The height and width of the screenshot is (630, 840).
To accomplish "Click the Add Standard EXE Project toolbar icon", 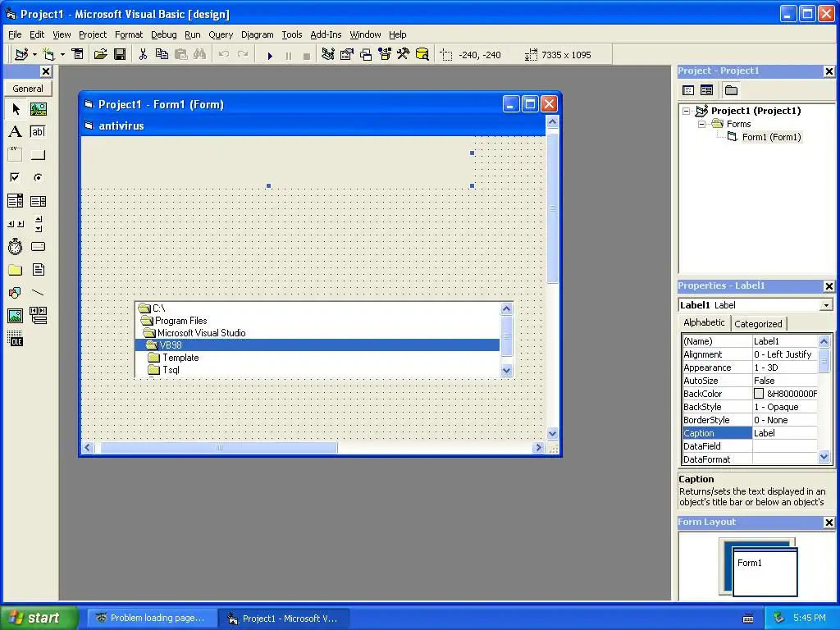I will pos(21,54).
